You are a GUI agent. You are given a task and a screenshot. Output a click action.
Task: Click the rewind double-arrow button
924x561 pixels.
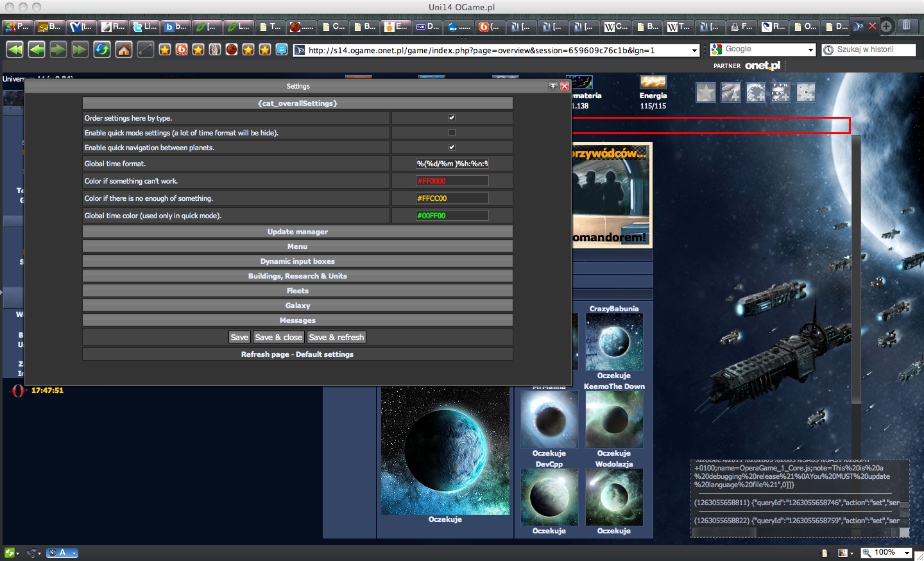pyautogui.click(x=15, y=49)
